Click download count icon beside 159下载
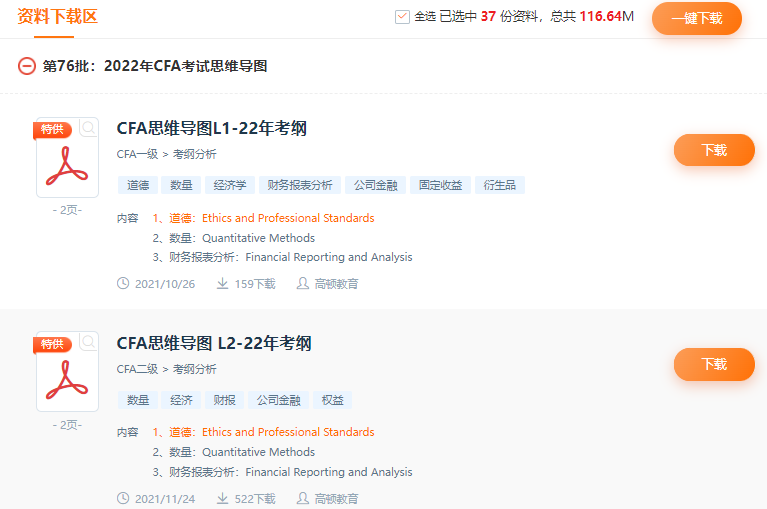 (223, 284)
